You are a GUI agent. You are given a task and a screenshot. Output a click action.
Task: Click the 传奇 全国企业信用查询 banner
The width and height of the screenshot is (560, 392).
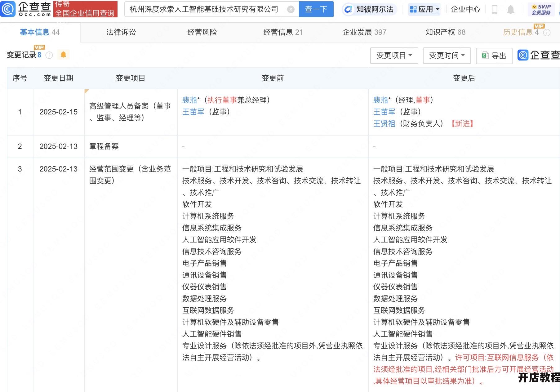point(85,9)
